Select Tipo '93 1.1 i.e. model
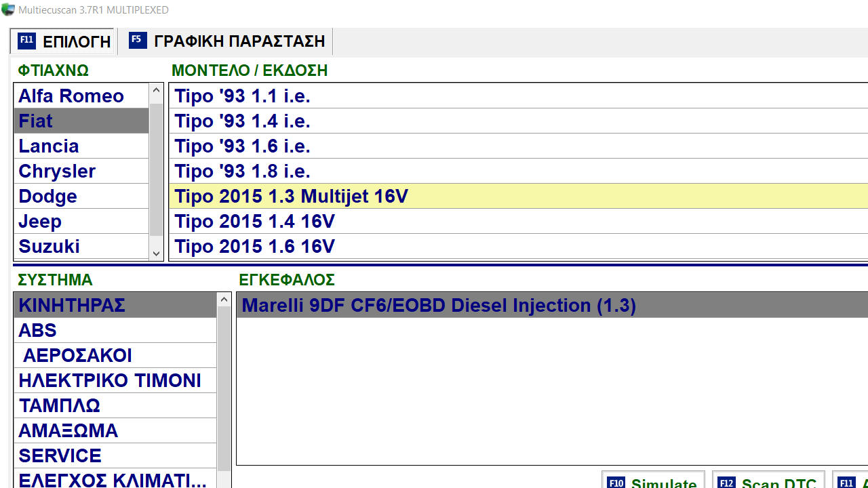Viewport: 868px width, 488px height. (x=518, y=96)
